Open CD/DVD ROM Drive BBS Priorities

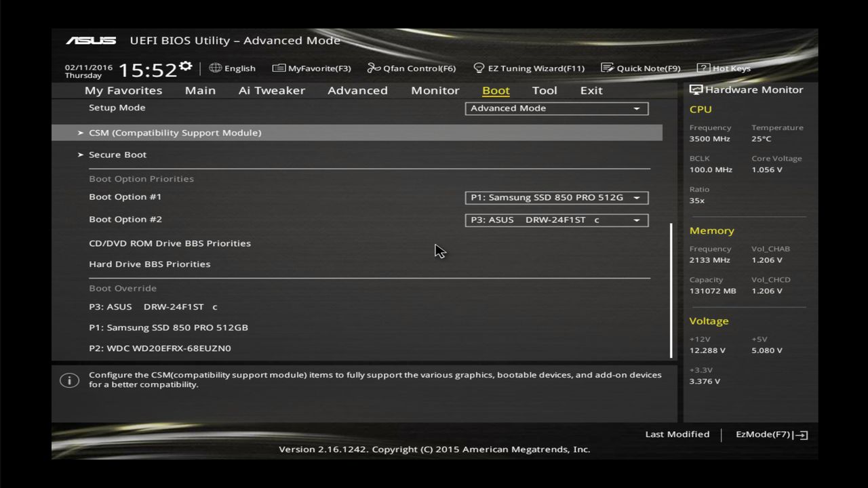[170, 243]
